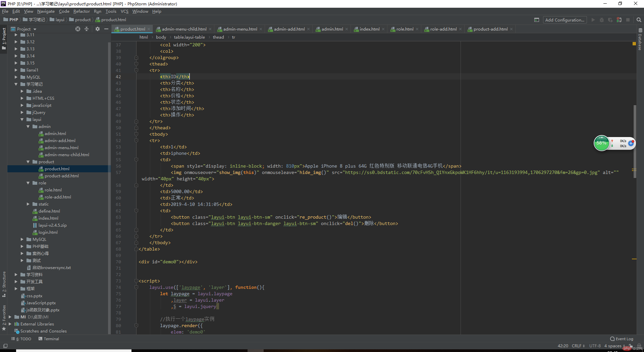Screen dimensions: 644x352
Task: Click the Collapse All icon in Project panel
Action: tap(87, 29)
